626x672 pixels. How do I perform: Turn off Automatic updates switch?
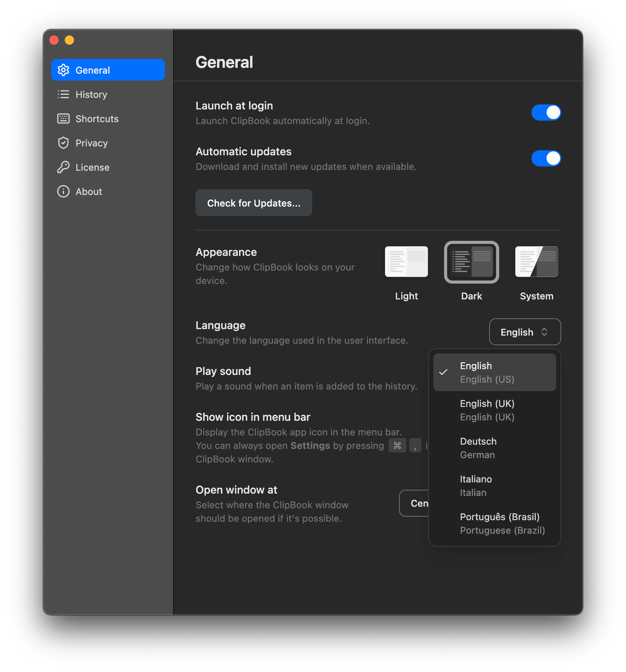[x=546, y=158]
